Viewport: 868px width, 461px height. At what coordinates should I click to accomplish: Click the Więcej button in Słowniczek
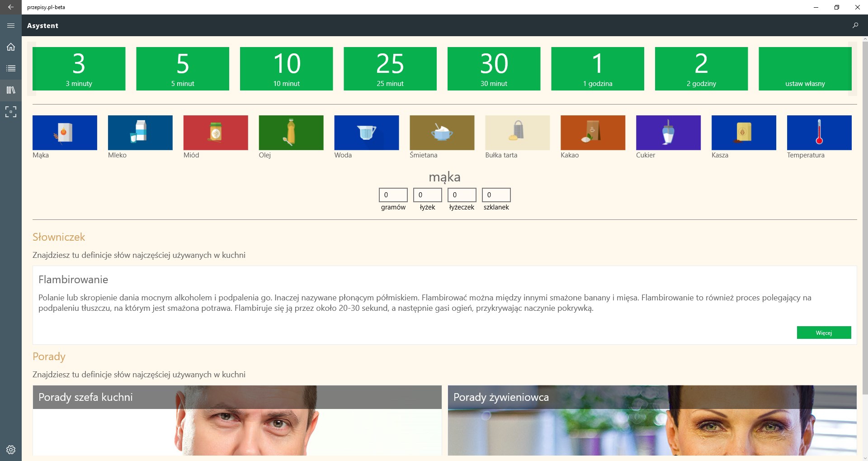[824, 333]
